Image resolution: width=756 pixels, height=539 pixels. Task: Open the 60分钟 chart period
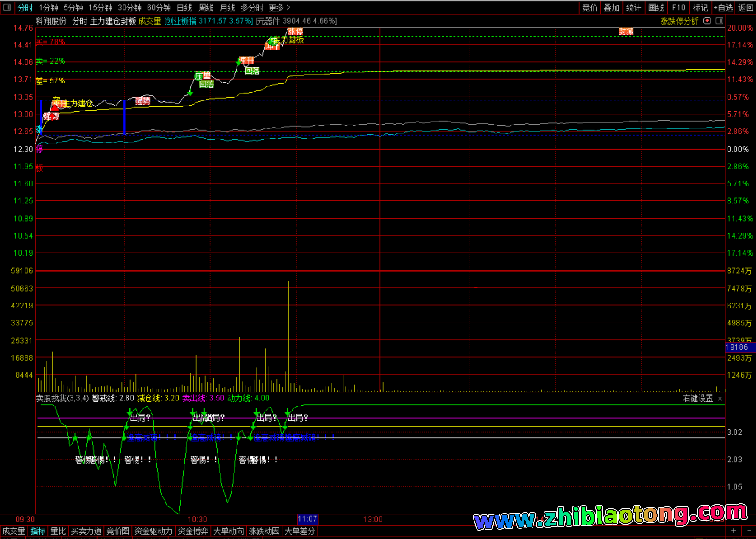pos(159,8)
